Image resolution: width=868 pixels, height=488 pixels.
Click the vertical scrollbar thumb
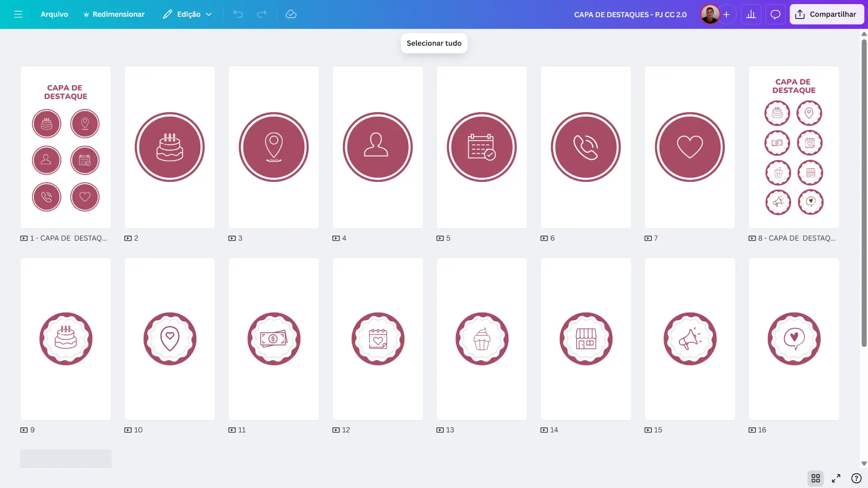pyautogui.click(x=864, y=193)
